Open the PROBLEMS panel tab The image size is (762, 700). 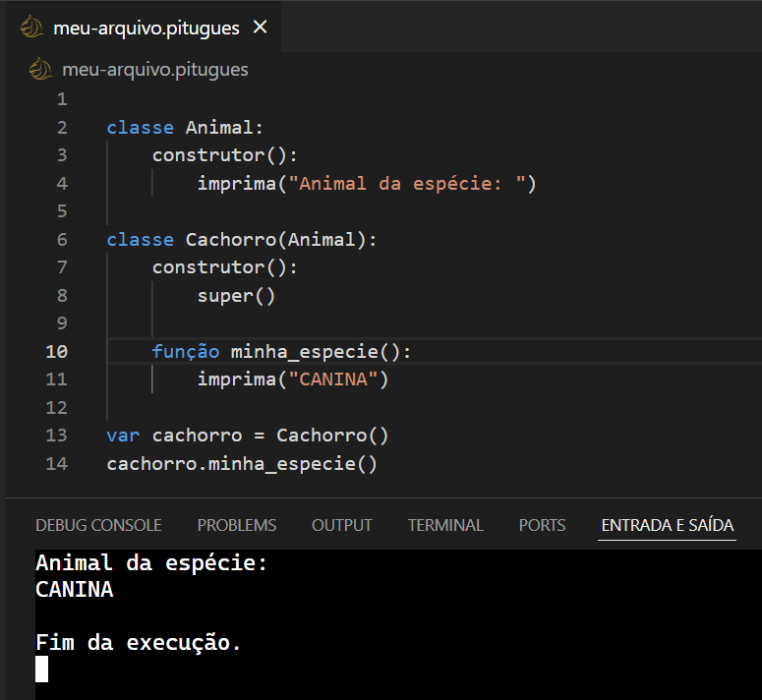(237, 525)
